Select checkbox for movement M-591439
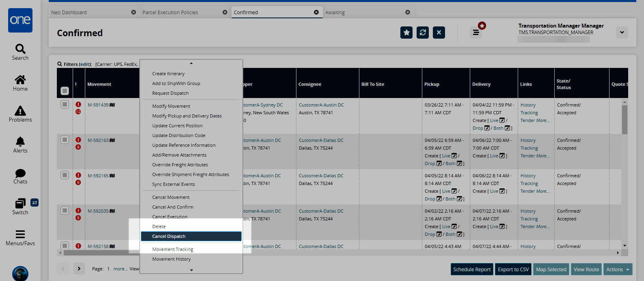644x281 pixels. (65, 105)
